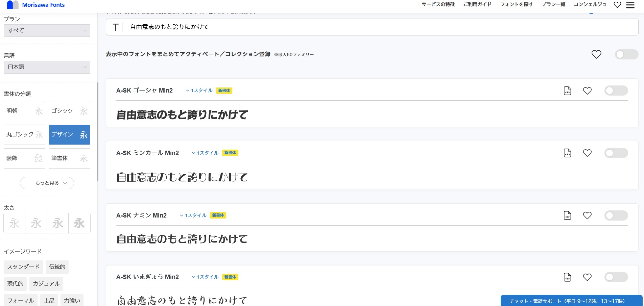Expand more typeface categories with もっと見る
644x306 pixels.
pyautogui.click(x=47, y=183)
